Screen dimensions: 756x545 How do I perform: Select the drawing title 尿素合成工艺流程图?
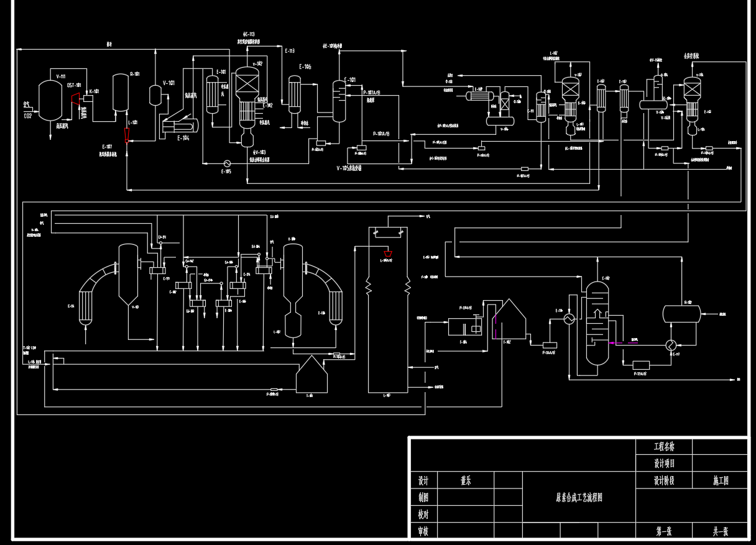click(578, 497)
